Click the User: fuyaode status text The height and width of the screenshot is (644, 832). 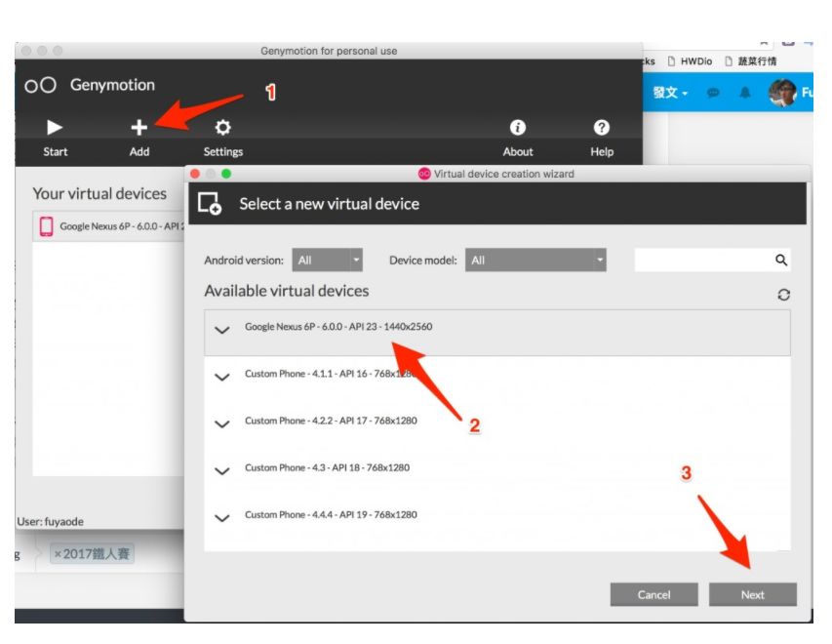point(51,521)
